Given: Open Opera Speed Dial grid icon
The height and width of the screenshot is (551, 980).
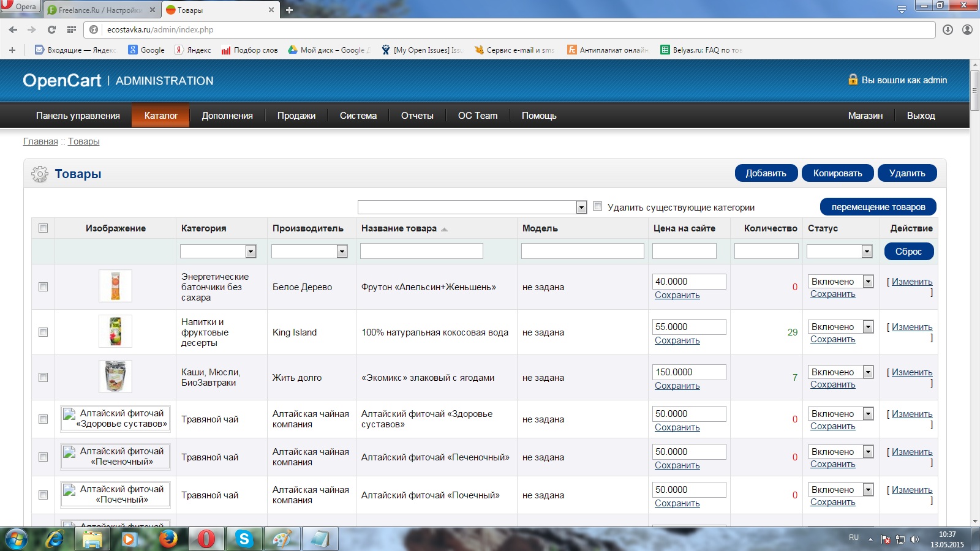Looking at the screenshot, I should 72,29.
